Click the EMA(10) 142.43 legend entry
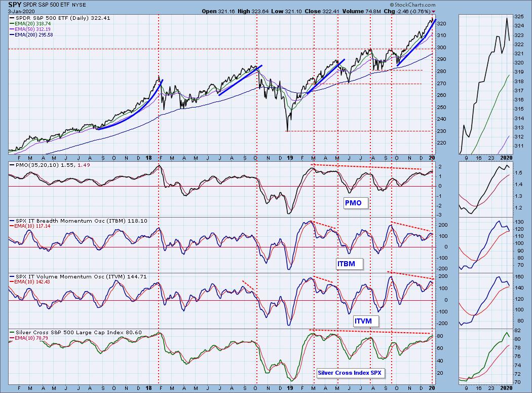The width and height of the screenshot is (532, 393). click(30, 281)
